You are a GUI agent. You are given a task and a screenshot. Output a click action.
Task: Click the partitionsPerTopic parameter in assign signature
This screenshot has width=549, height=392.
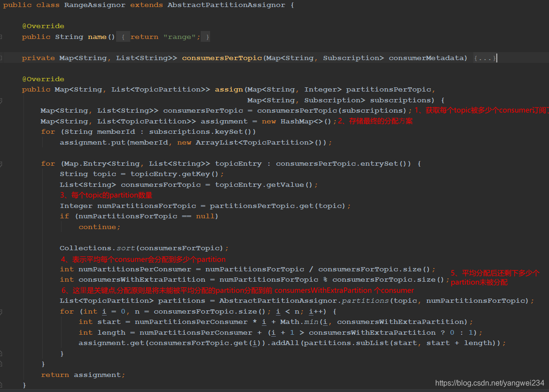point(389,90)
